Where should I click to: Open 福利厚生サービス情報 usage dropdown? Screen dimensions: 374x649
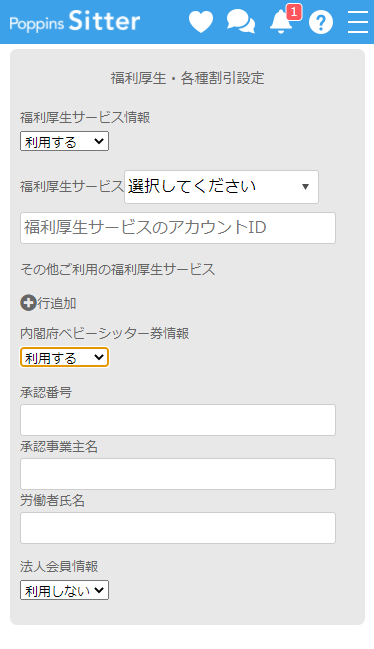coord(65,141)
